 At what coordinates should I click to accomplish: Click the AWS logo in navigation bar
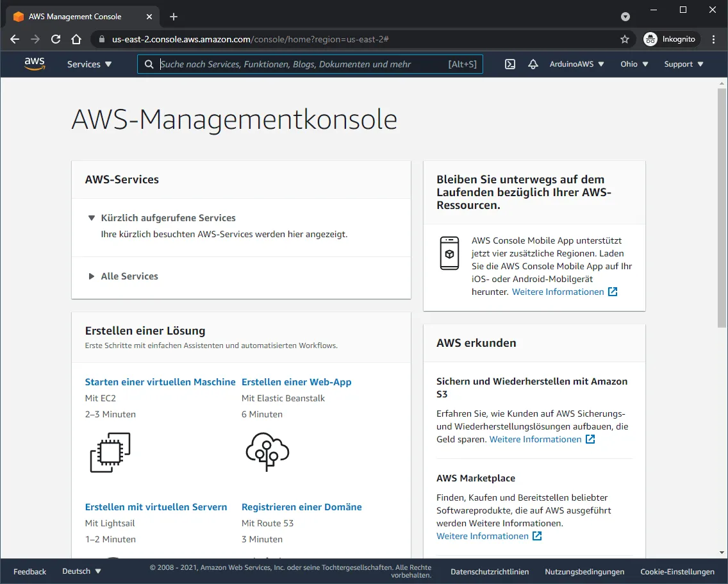pos(35,64)
